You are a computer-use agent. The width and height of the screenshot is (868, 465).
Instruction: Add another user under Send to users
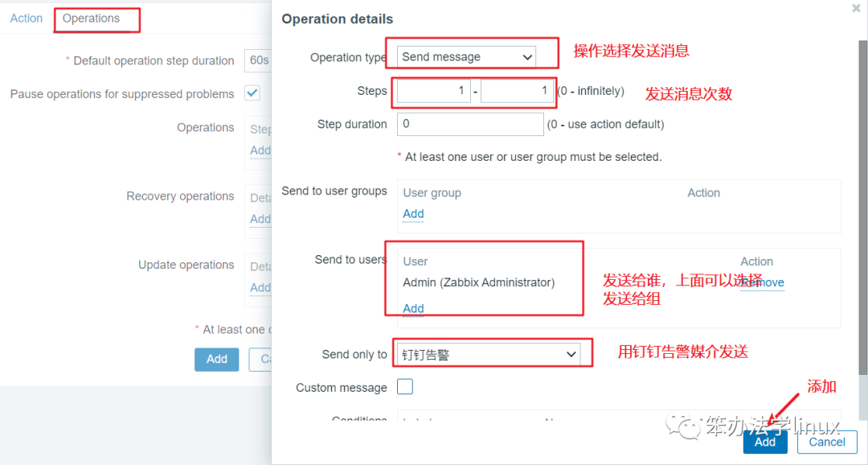(413, 309)
